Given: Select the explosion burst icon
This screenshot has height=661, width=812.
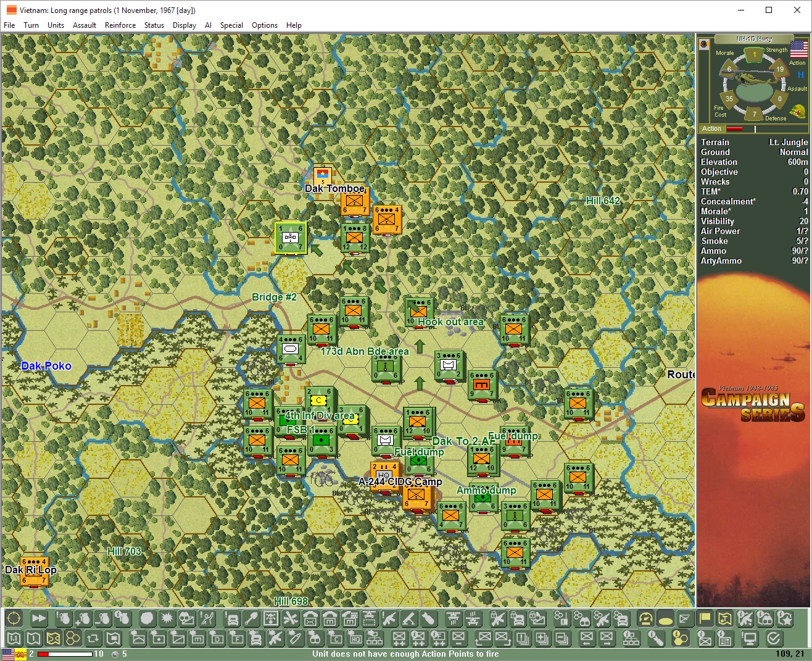Looking at the screenshot, I should pos(167,618).
